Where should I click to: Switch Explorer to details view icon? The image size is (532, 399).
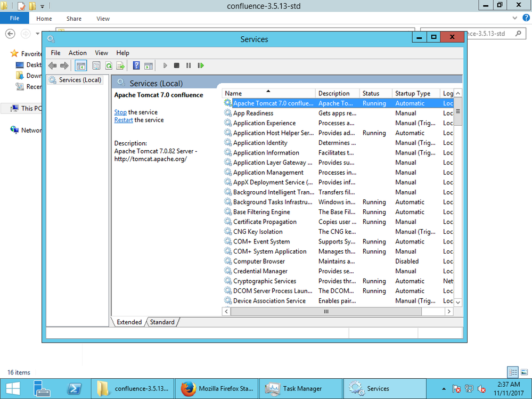coord(513,372)
